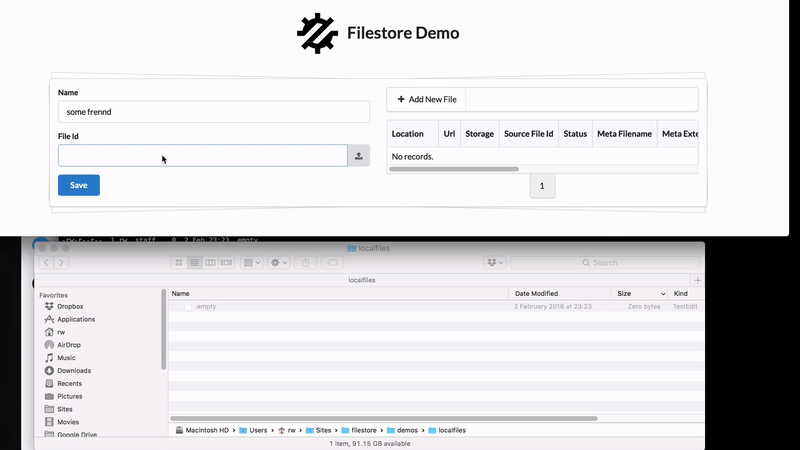Click the Url column header
This screenshot has height=450, width=800.
pyautogui.click(x=449, y=134)
